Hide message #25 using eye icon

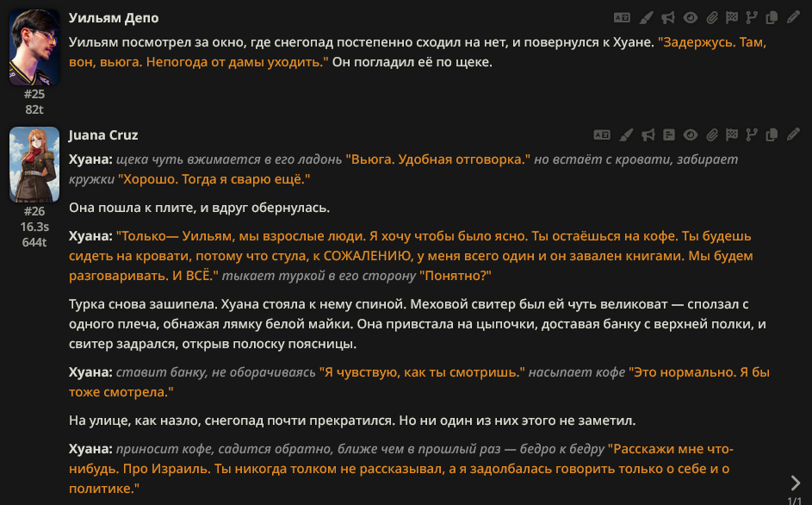point(691,18)
